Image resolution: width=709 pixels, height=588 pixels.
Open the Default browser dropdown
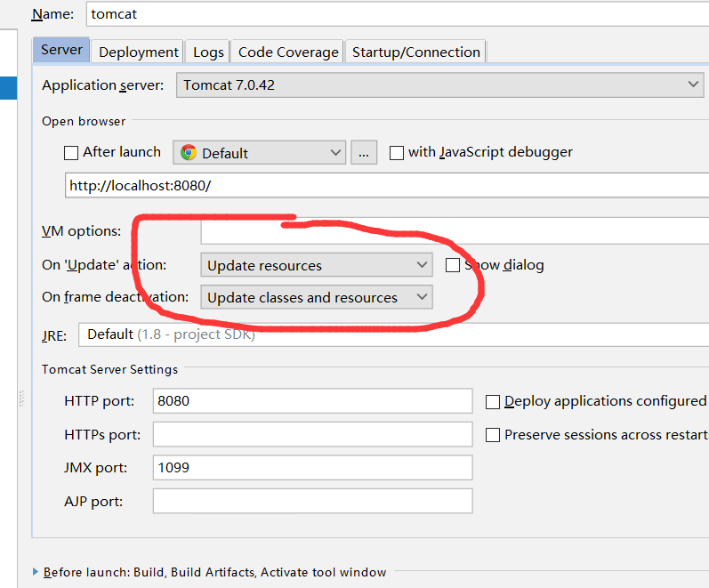259,153
